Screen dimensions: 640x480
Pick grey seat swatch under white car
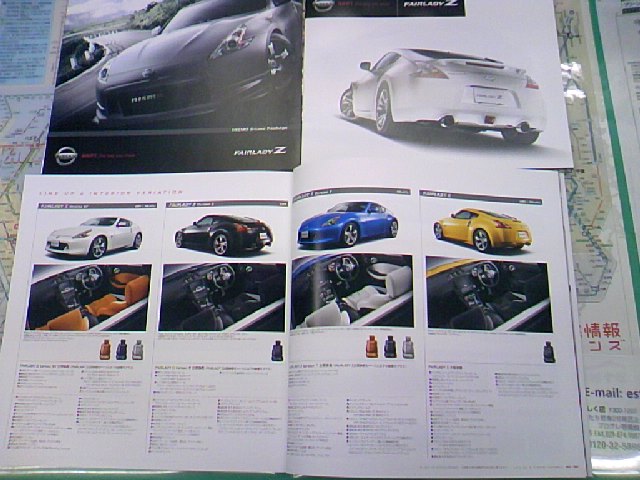pos(138,350)
